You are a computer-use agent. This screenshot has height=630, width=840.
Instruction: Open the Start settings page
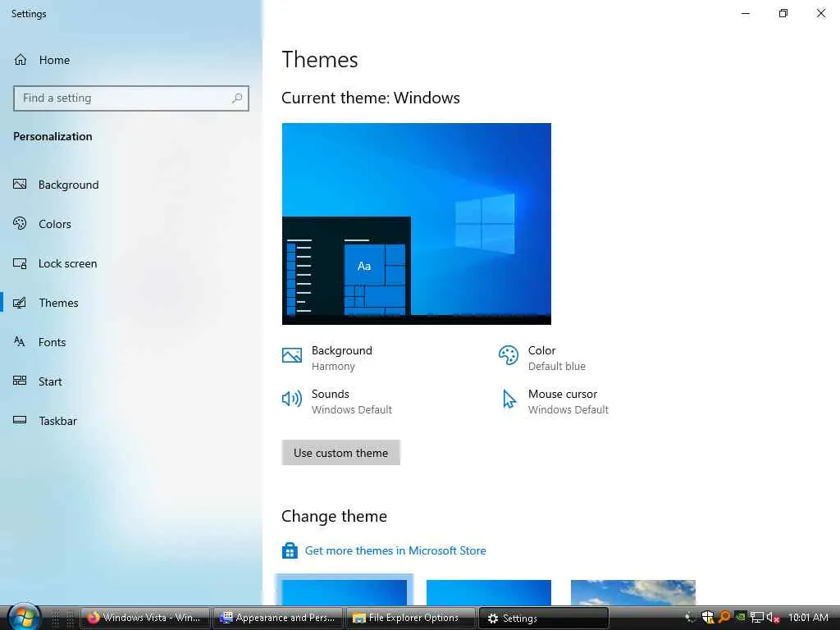click(x=38, y=381)
